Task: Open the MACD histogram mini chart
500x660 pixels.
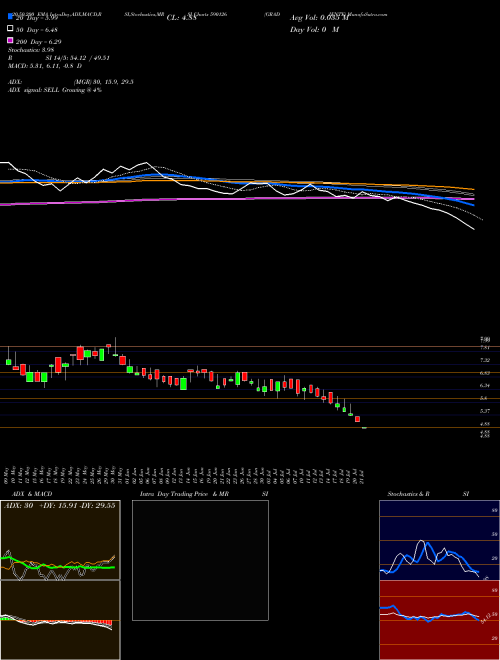Action: (60, 620)
